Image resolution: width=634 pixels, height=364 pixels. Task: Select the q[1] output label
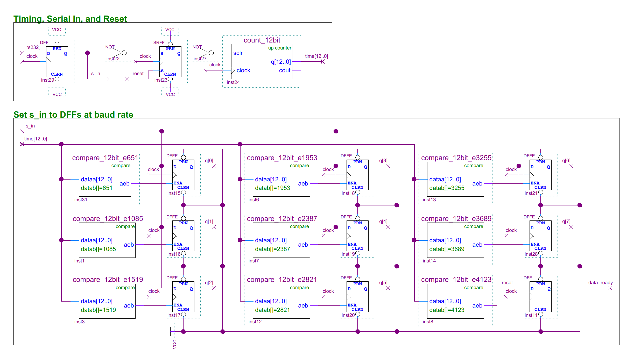coord(209,222)
